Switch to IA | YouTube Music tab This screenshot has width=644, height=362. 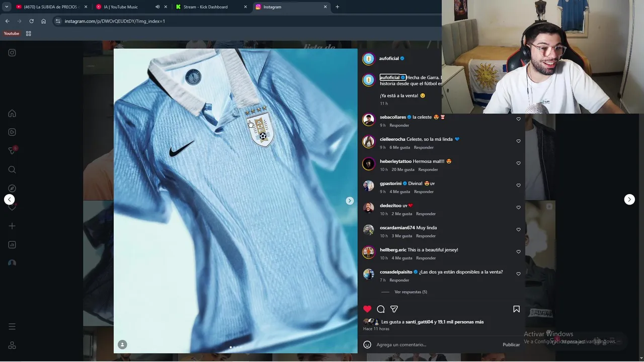(x=132, y=7)
